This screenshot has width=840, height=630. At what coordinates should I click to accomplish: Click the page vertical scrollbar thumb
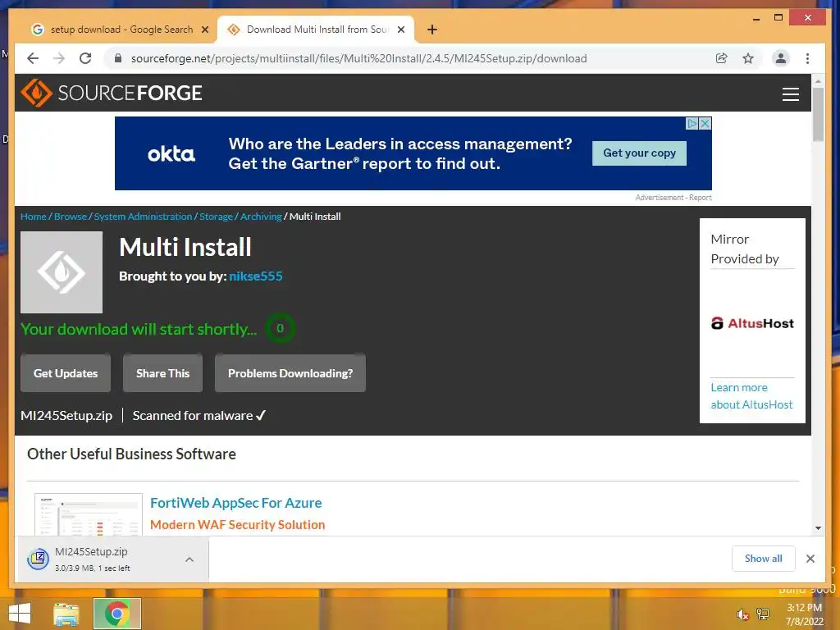pos(818,114)
